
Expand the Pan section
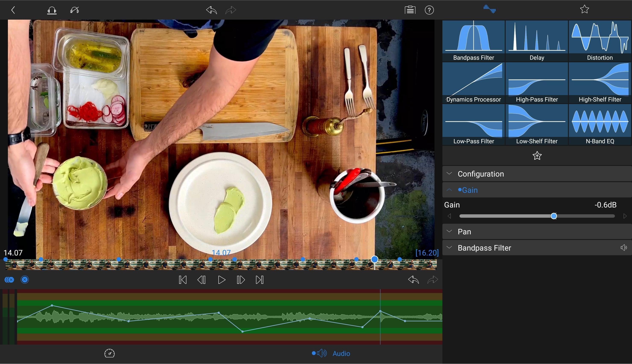(537, 232)
